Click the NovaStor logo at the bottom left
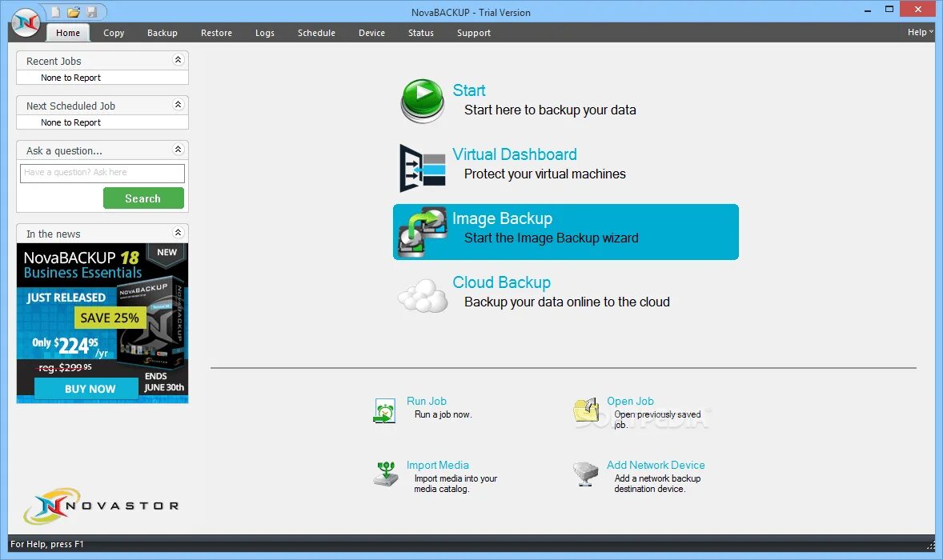Viewport: 943px width, 560px height. coord(101,506)
